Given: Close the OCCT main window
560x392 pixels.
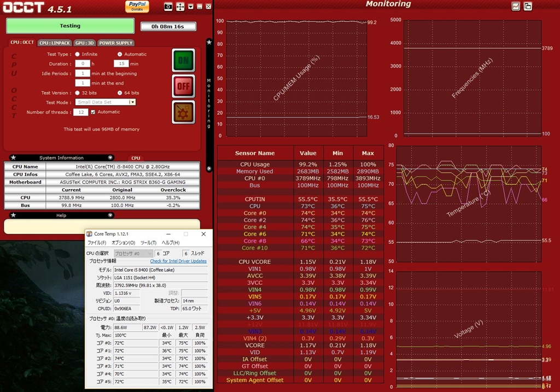Looking at the screenshot, I should tap(208, 7).
